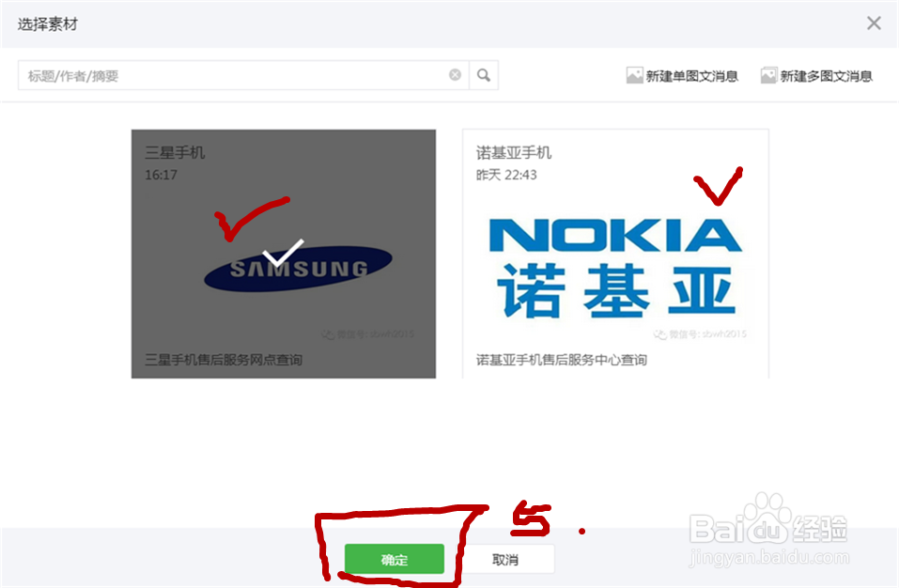Viewport: 899px width, 588px height.
Task: Click the SAMSUNG logo image
Action: pyautogui.click(x=298, y=269)
